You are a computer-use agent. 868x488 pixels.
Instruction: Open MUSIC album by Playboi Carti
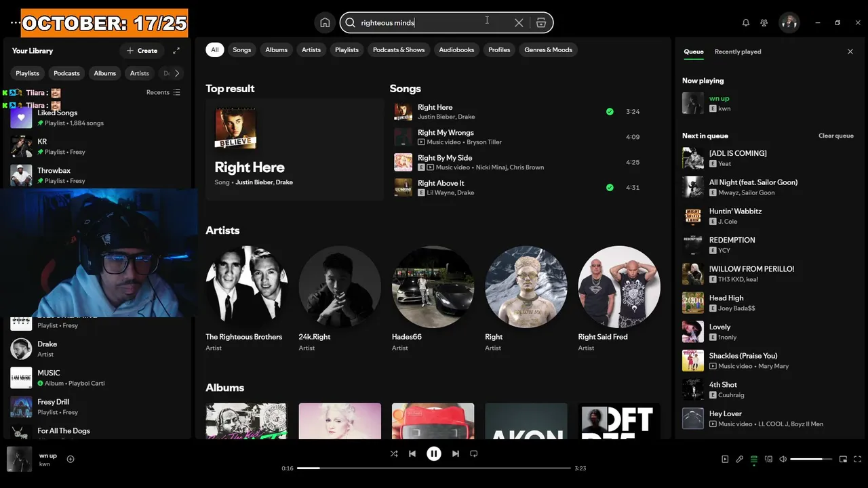click(98, 378)
